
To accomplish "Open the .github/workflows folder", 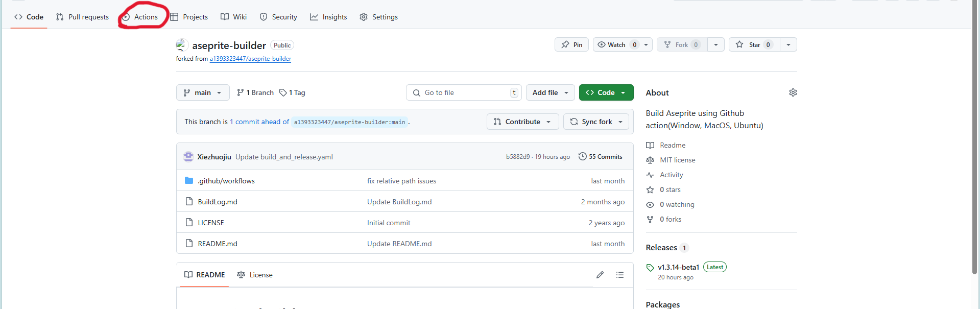I will pos(226,181).
